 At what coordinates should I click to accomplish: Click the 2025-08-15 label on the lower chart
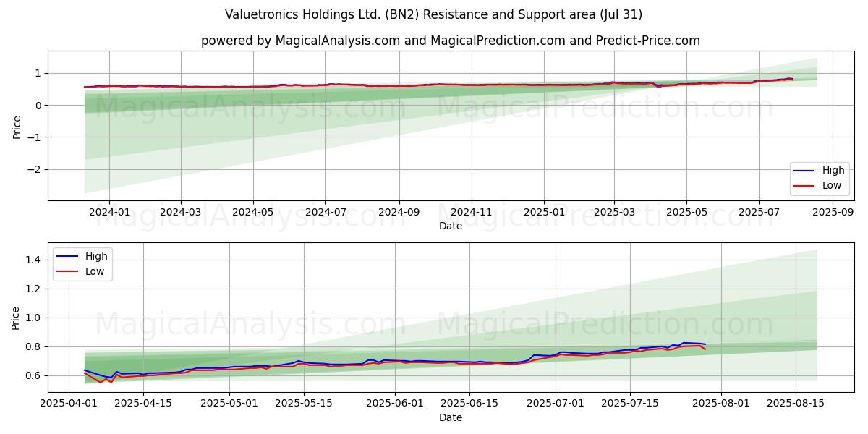tap(795, 405)
